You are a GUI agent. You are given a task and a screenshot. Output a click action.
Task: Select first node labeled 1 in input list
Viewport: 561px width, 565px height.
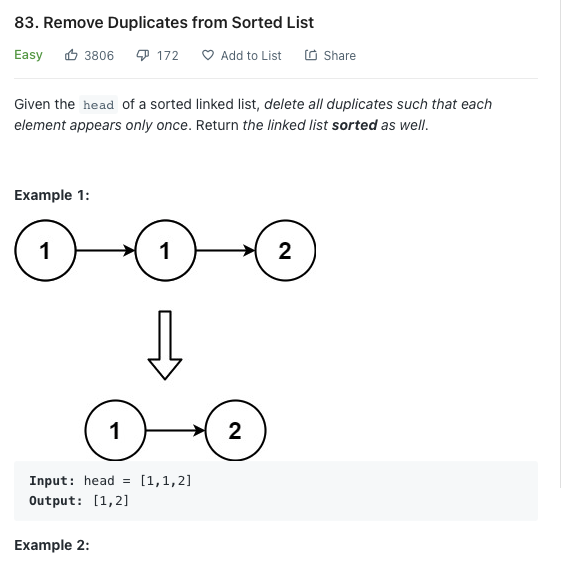coord(45,250)
